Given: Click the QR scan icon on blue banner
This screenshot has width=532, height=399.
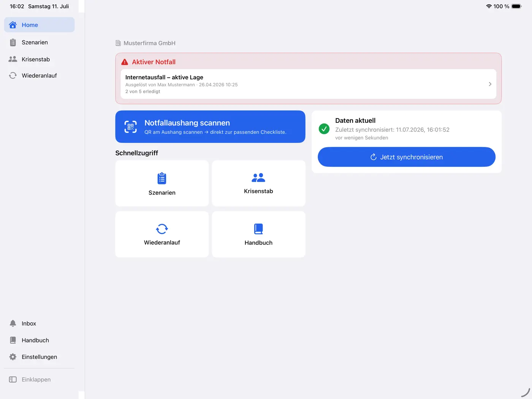Looking at the screenshot, I should click(131, 127).
